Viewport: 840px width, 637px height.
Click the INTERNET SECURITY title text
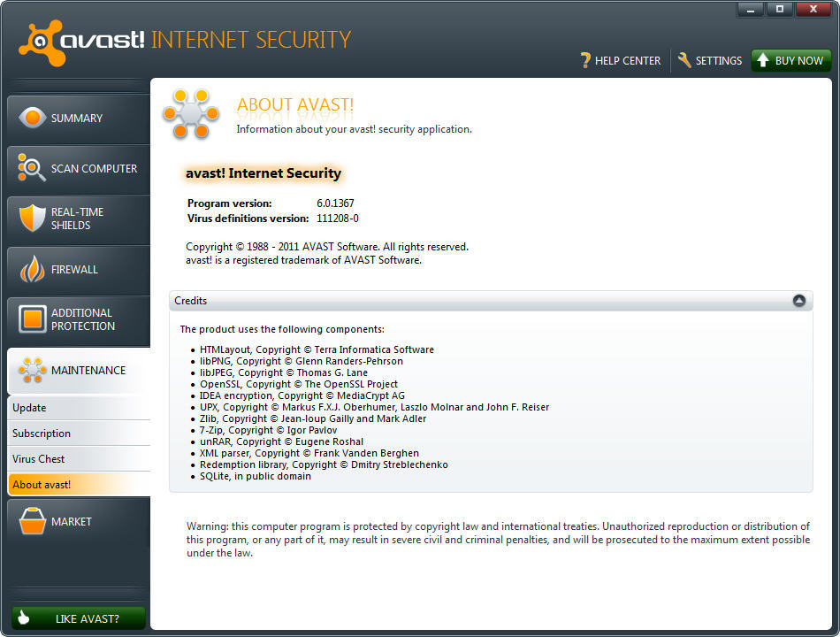(251, 40)
